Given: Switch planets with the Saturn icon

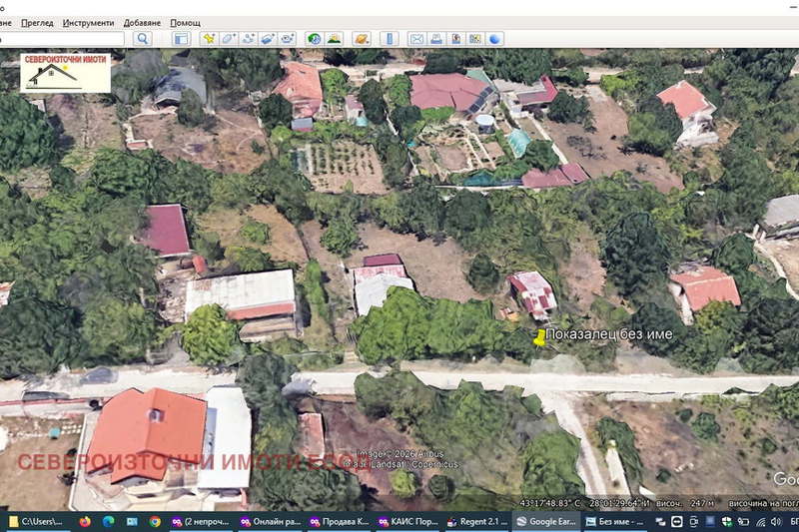Looking at the screenshot, I should (362, 39).
